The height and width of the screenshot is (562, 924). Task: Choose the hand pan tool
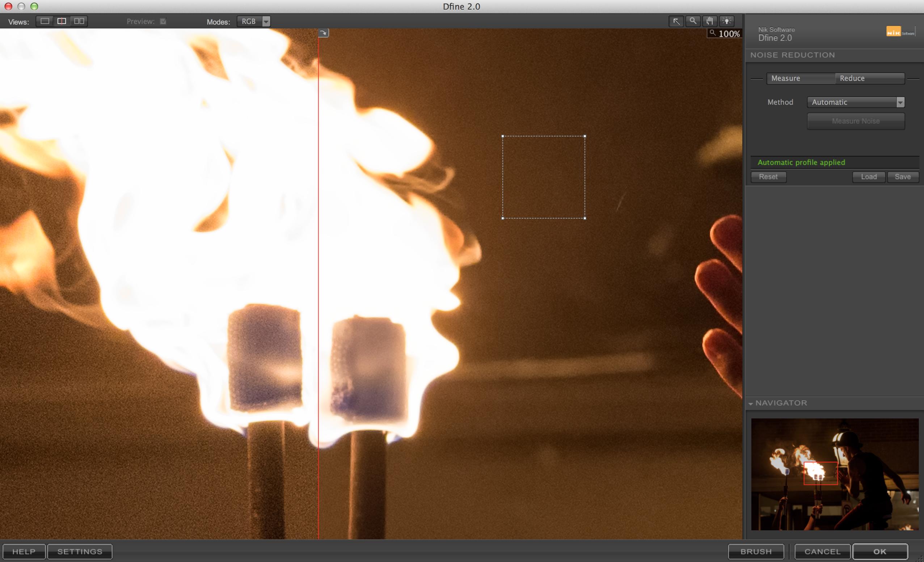point(709,21)
